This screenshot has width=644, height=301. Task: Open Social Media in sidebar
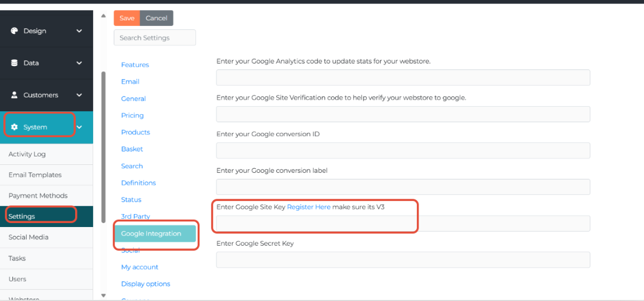(46, 237)
